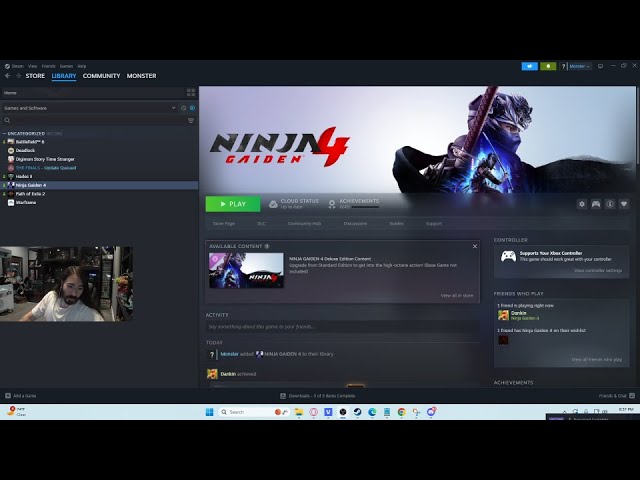This screenshot has width=640, height=480.
Task: Open the Discussions link
Action: 355,224
